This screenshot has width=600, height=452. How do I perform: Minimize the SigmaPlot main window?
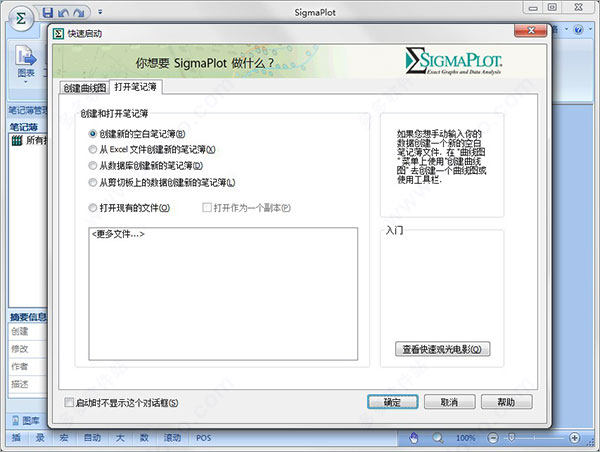(x=533, y=7)
